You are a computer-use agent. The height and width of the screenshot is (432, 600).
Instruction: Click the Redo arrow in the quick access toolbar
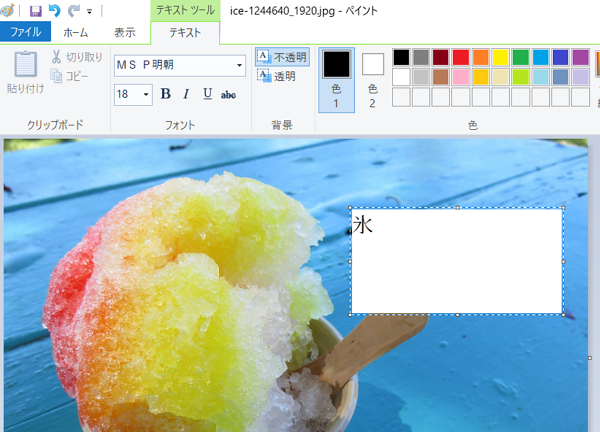[73, 11]
